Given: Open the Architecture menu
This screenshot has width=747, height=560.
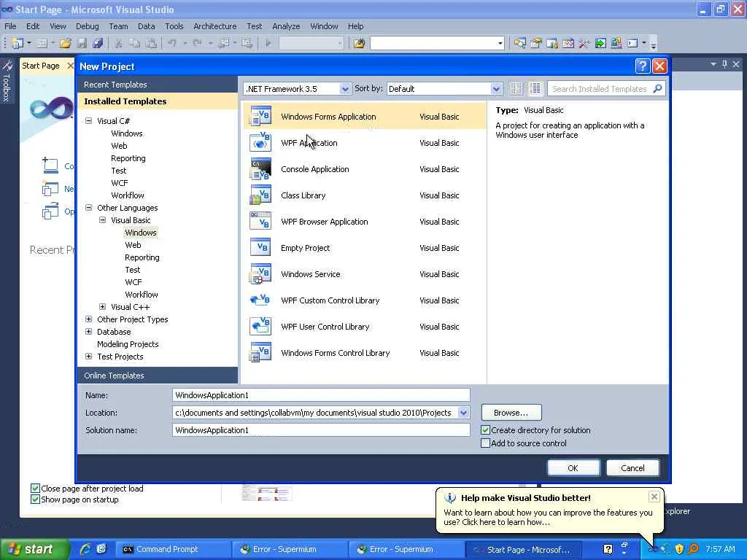Looking at the screenshot, I should 215,26.
